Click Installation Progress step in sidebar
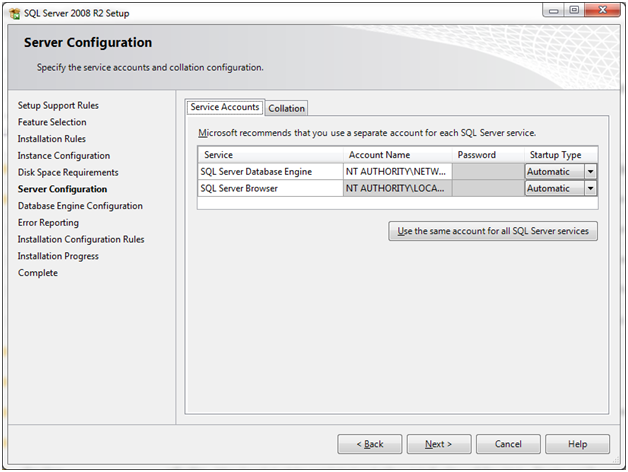628x472 pixels. [58, 256]
